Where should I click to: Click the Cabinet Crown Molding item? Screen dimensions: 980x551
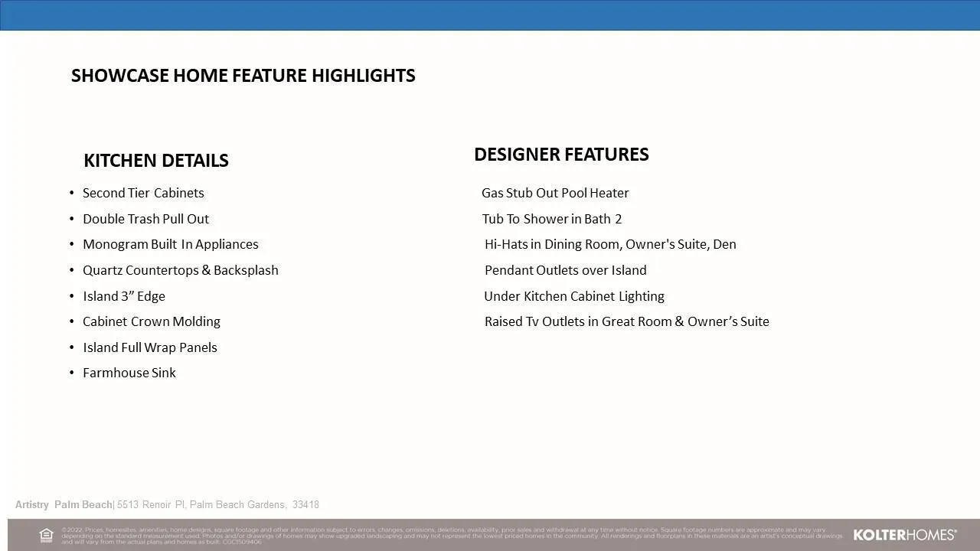151,321
